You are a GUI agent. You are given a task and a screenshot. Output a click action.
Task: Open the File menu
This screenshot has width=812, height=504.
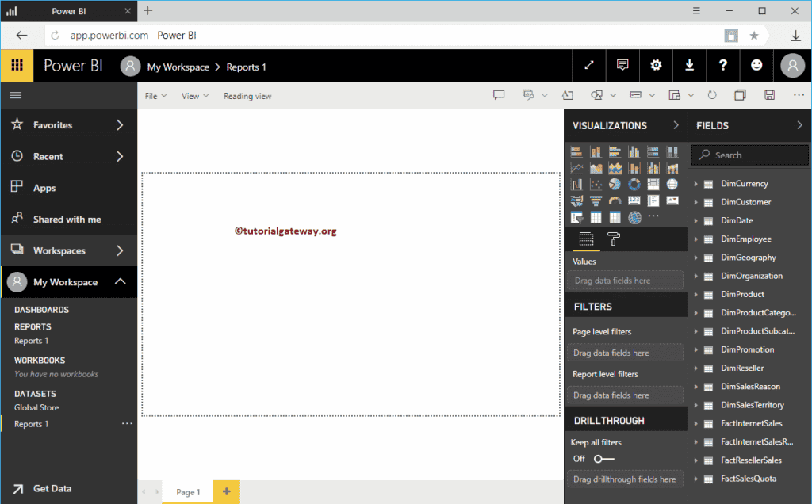tap(156, 96)
